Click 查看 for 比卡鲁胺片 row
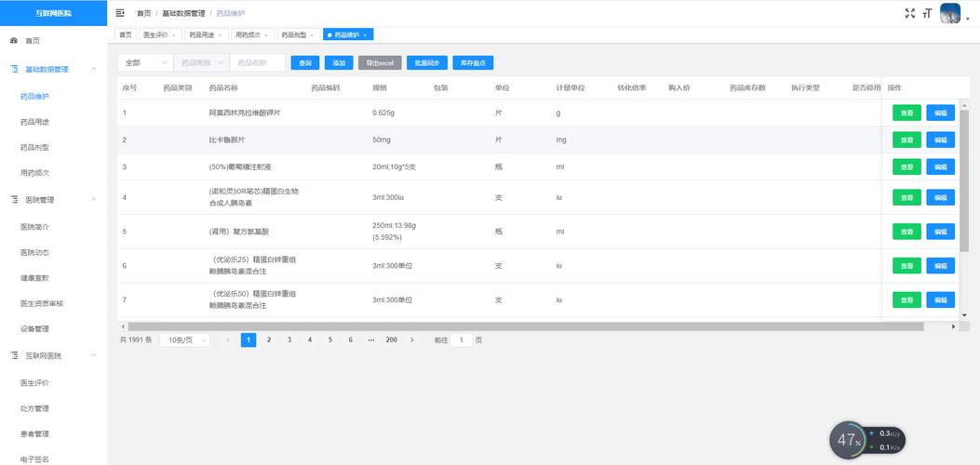The width and height of the screenshot is (980, 465). [x=906, y=139]
